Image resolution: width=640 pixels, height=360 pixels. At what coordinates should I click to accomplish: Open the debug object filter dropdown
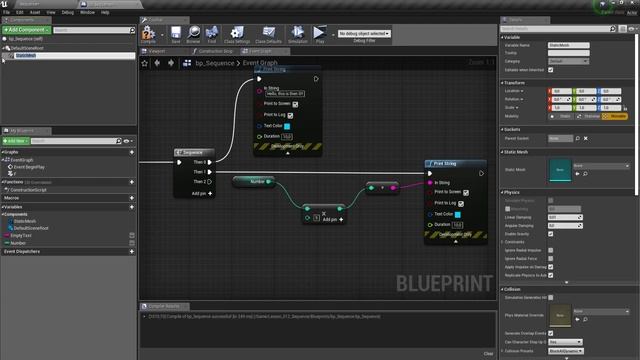(x=364, y=33)
